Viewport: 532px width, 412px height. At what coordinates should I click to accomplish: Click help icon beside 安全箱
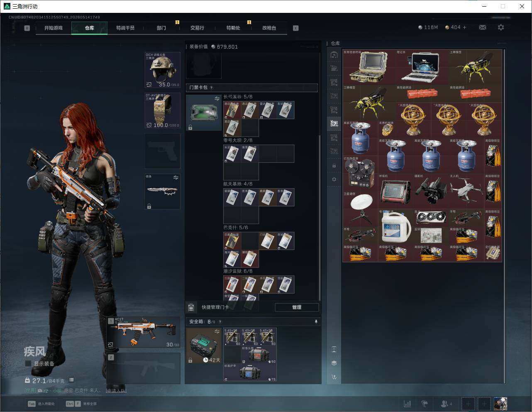coord(220,321)
